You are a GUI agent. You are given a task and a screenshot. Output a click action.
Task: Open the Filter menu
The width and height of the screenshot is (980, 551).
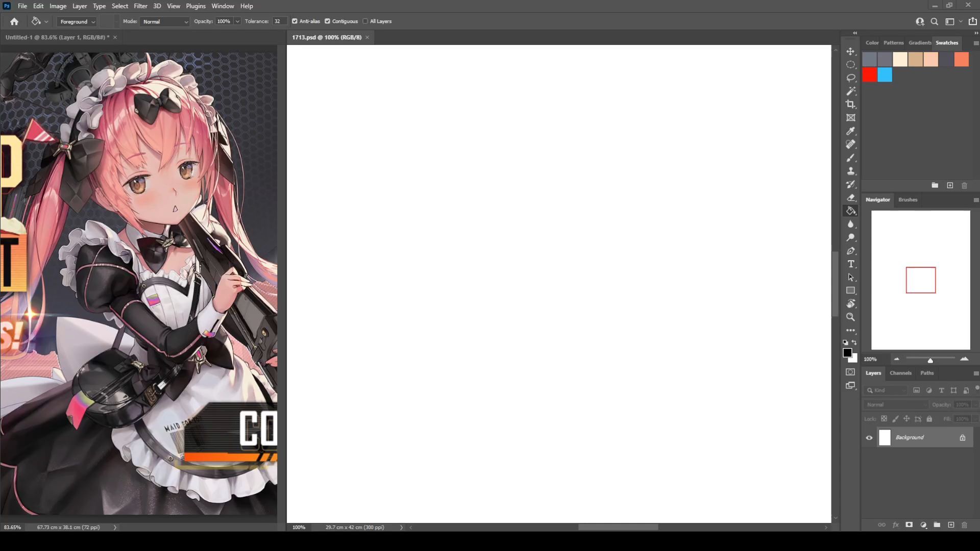pyautogui.click(x=140, y=6)
